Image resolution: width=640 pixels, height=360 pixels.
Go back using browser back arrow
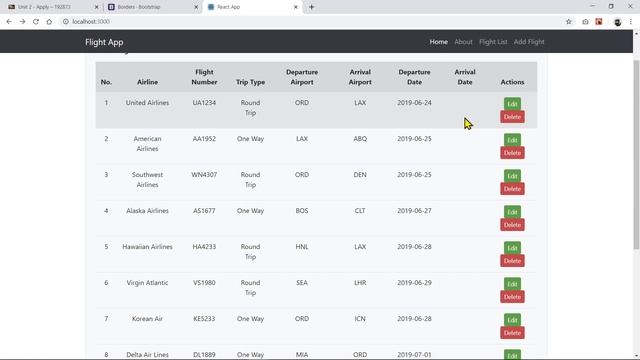pyautogui.click(x=9, y=22)
